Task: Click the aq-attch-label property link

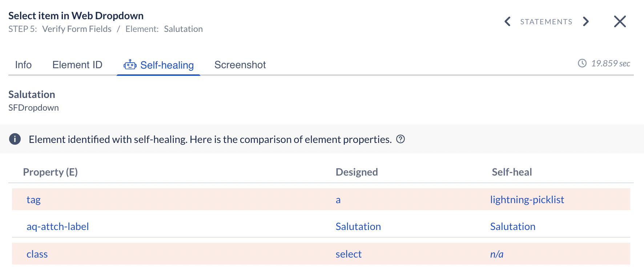Action: point(57,227)
